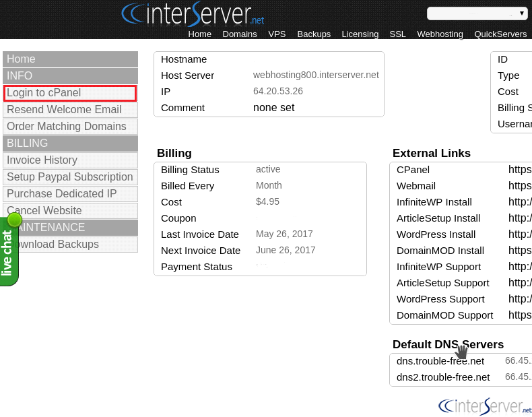Open QuickServers in the top navigation

[x=500, y=34]
